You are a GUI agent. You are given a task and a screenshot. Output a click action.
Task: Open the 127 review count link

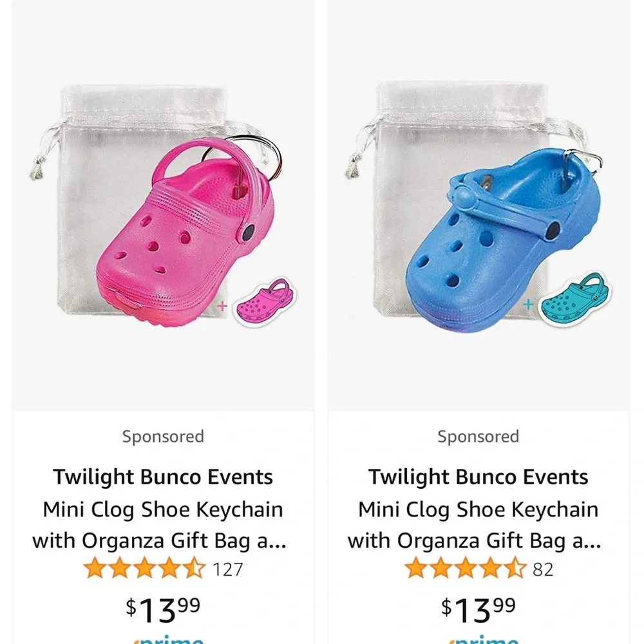click(228, 570)
